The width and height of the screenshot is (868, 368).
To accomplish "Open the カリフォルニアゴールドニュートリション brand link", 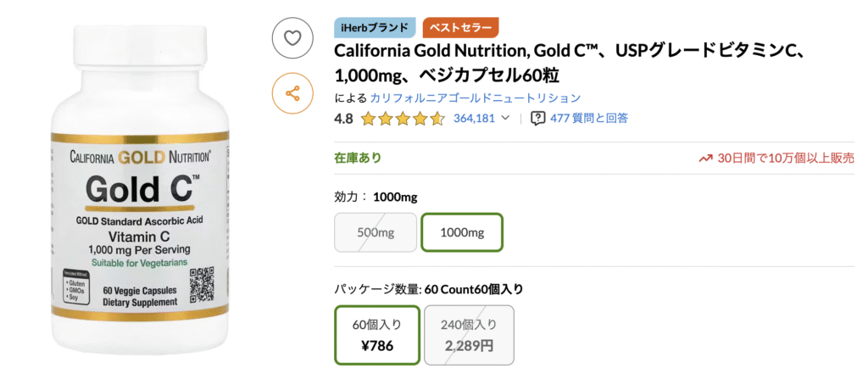I will (x=475, y=98).
